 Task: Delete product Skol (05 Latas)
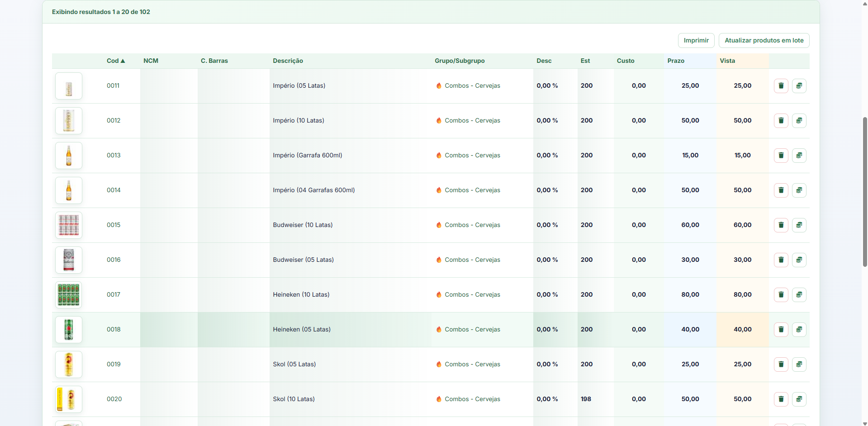[x=781, y=364]
